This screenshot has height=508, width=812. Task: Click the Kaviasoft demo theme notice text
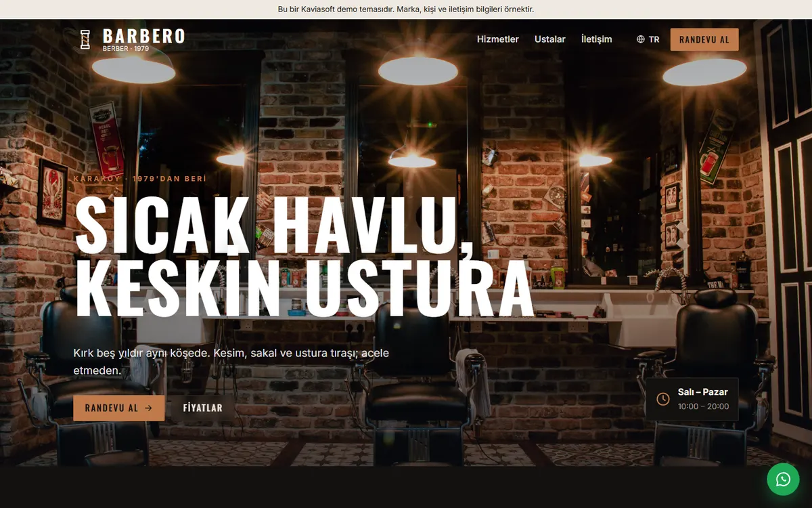pos(406,9)
